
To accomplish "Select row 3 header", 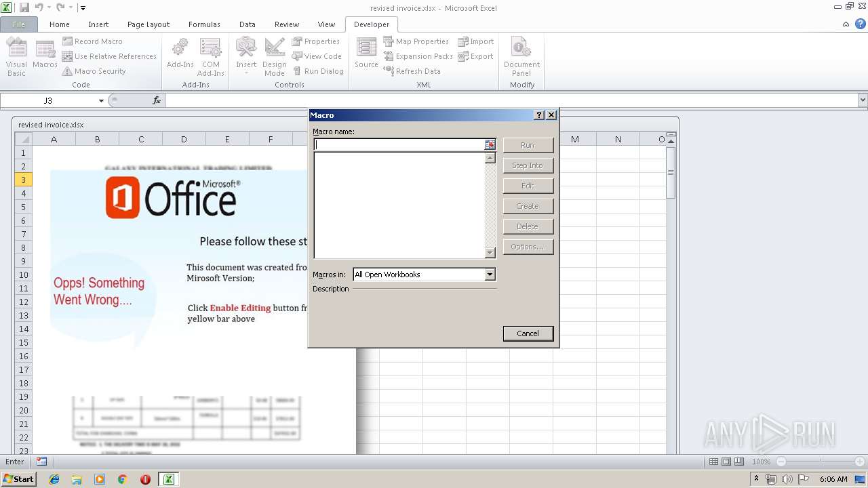I will tap(23, 180).
